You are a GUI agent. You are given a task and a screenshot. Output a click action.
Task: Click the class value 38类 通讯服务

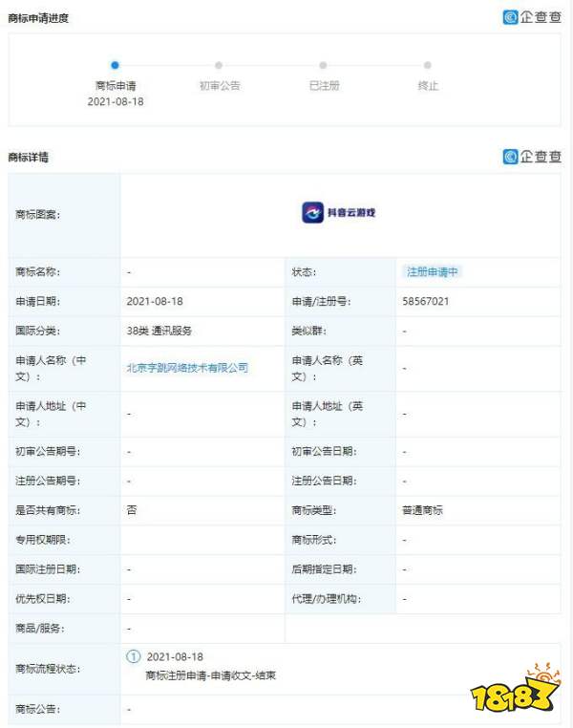159,331
